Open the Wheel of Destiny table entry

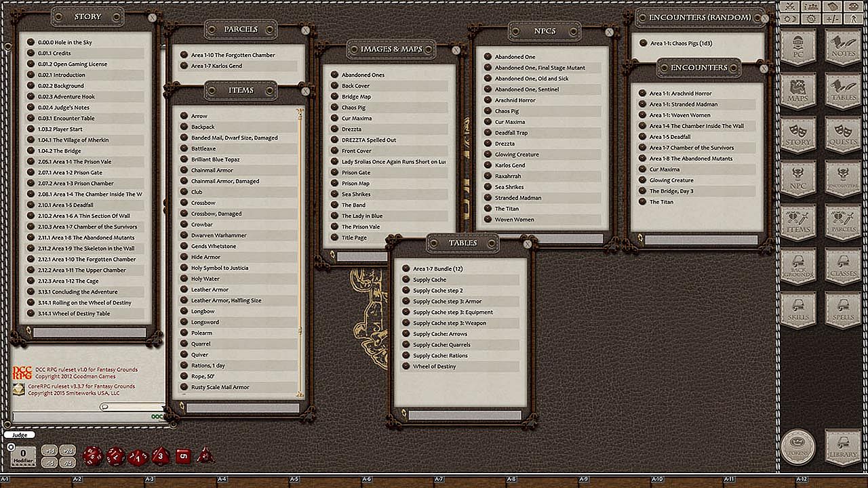435,367
